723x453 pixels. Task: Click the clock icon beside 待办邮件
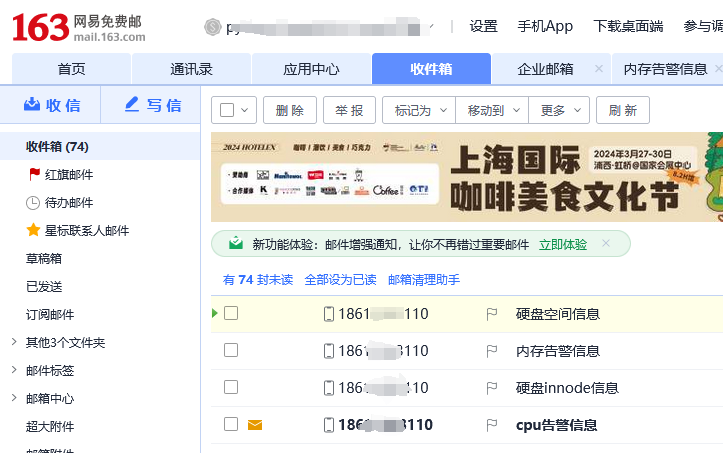pos(33,203)
